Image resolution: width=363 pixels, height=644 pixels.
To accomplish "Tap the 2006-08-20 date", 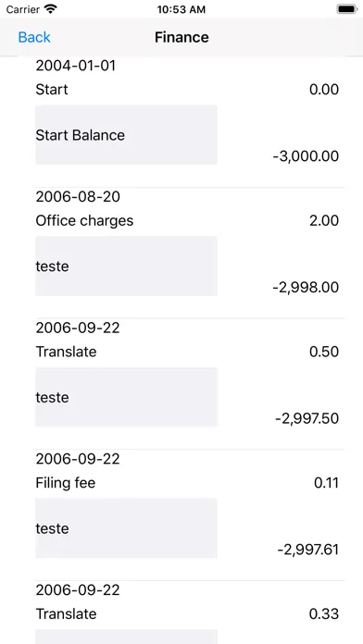I will (x=78, y=197).
